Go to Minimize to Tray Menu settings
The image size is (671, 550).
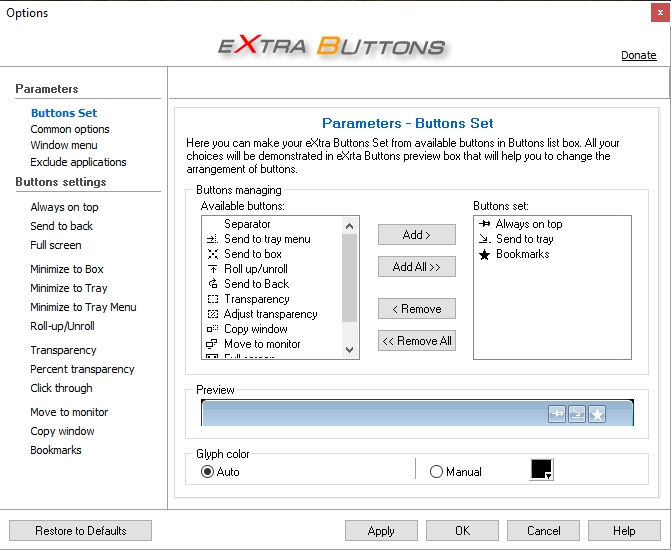[83, 307]
